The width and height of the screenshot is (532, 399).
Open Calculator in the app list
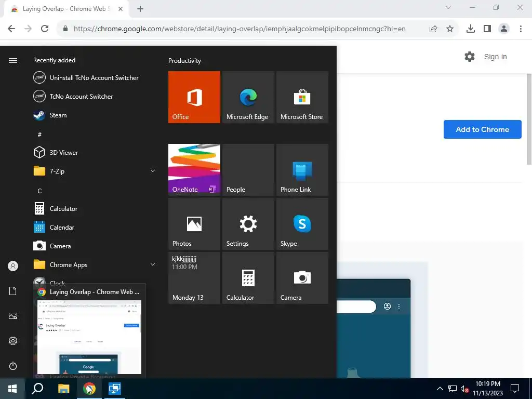click(95, 209)
